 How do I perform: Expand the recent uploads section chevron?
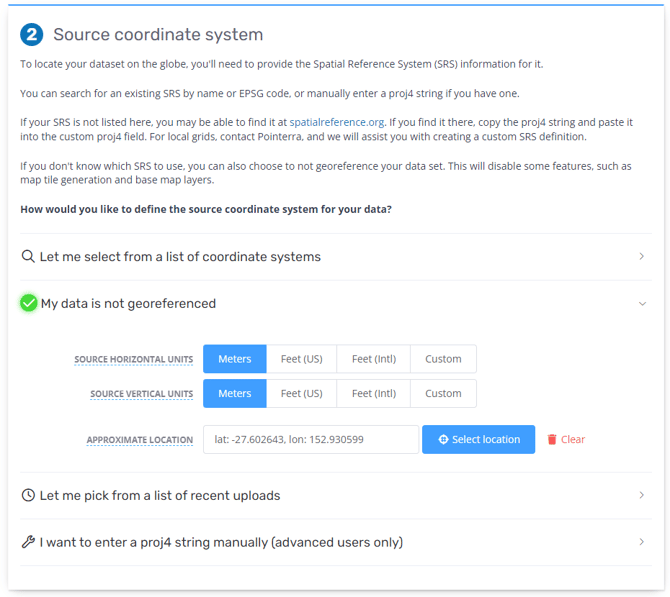click(642, 496)
